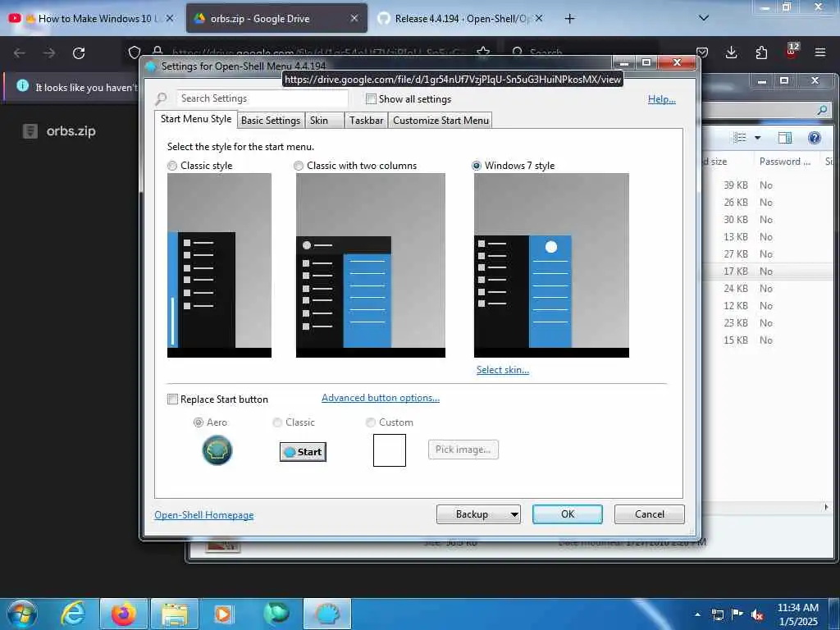Click the orbs.zip file icon in Drive
Screen dimensions: 840x630
tap(30, 130)
